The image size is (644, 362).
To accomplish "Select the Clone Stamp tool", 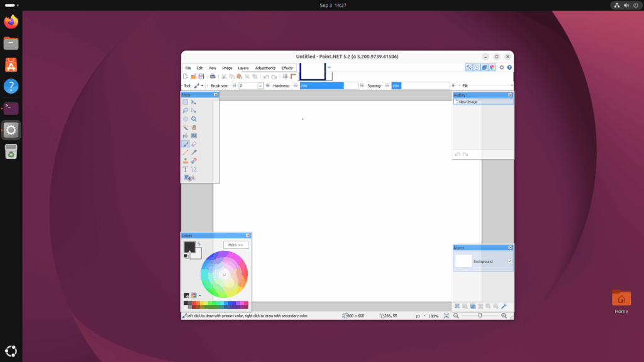I will [x=186, y=161].
